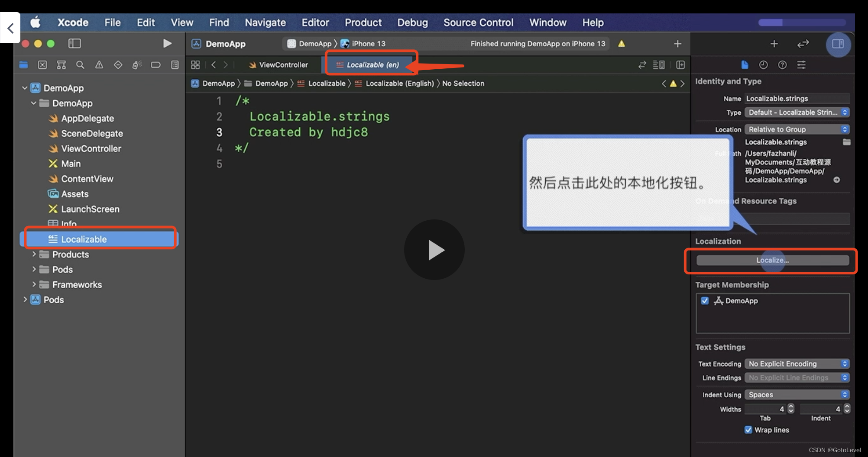Select SceneDelegate in the navigator
Screen dimensions: 868x457
pos(86,133)
